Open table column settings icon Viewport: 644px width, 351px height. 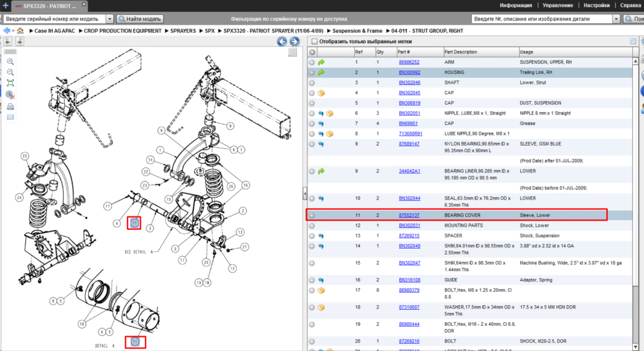point(633,41)
